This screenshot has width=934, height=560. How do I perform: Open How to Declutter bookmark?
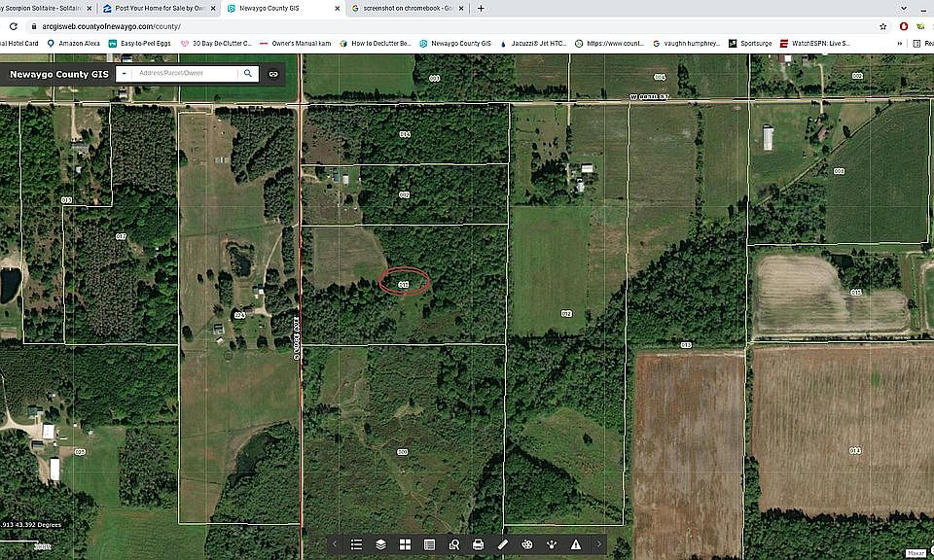coord(376,44)
